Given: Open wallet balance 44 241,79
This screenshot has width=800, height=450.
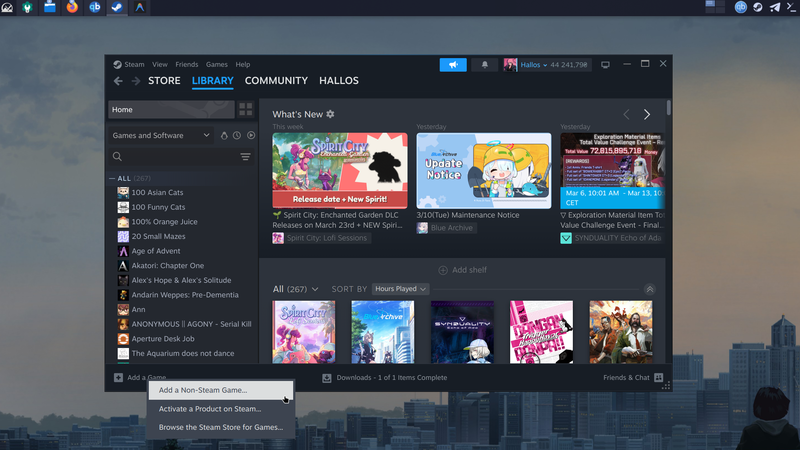Looking at the screenshot, I should [569, 65].
